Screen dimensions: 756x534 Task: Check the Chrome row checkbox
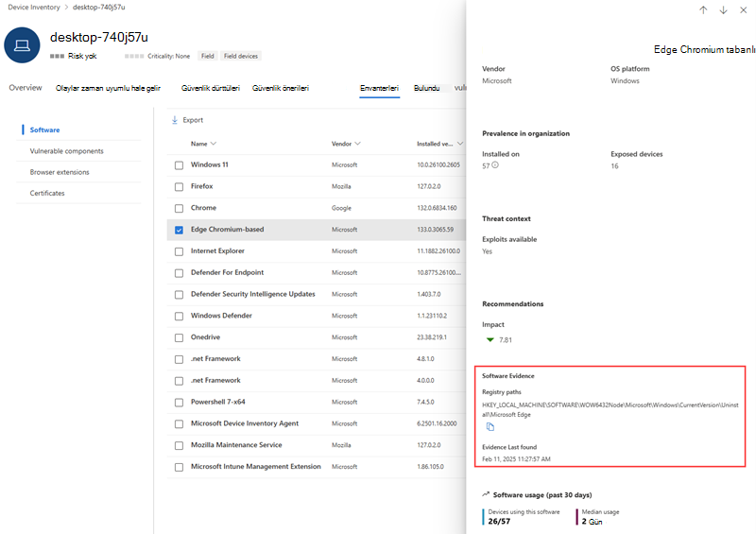179,208
